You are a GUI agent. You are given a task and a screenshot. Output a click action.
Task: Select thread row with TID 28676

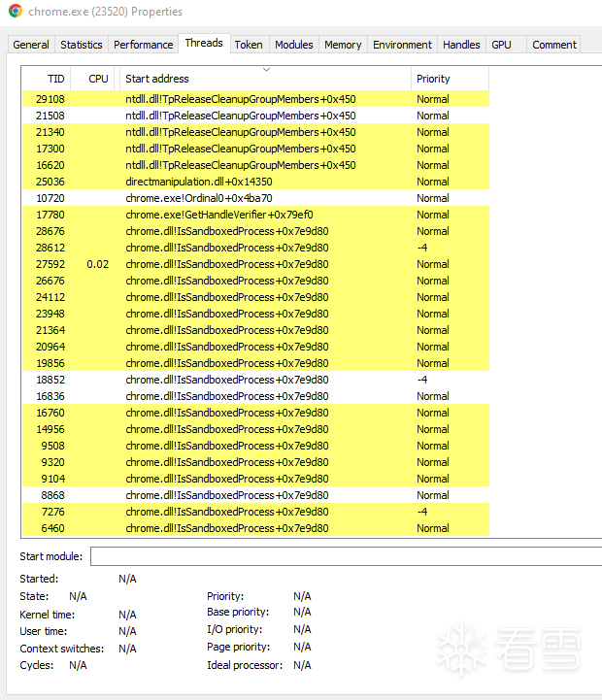(256, 231)
